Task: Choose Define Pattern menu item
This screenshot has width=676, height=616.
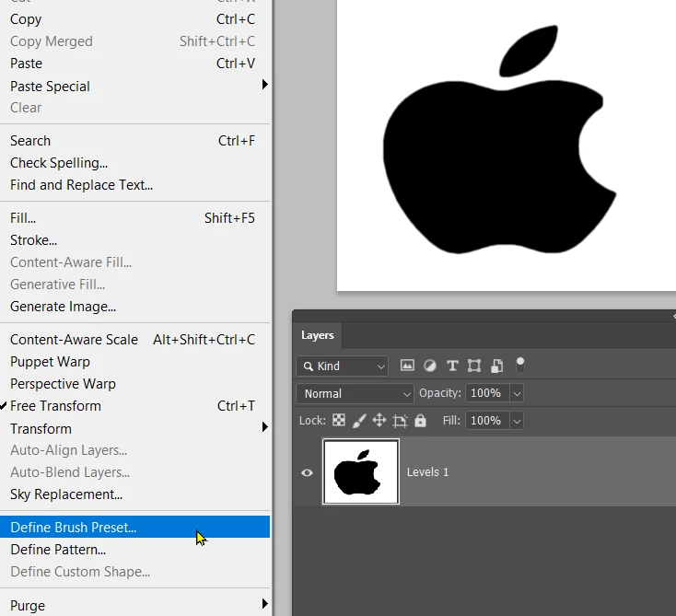Action: tap(135, 549)
